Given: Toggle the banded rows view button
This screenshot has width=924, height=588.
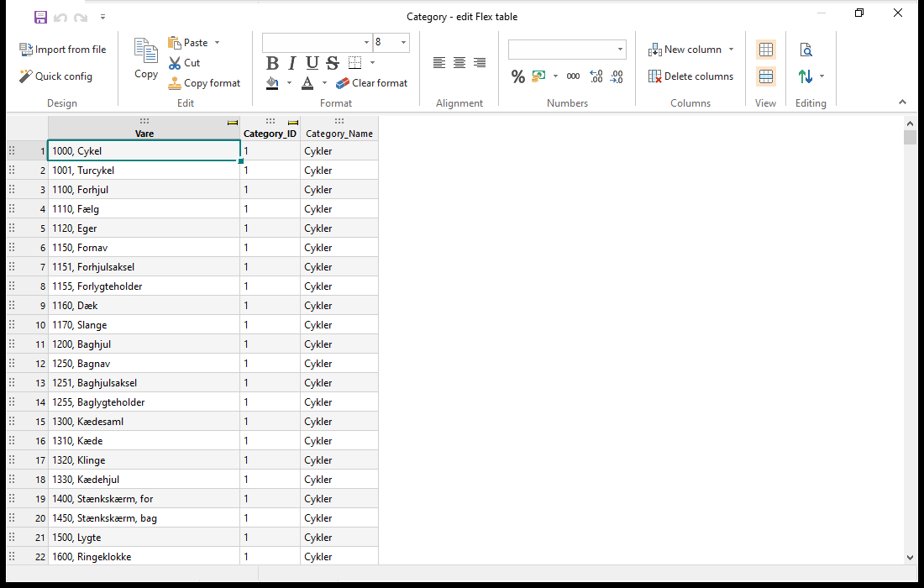Looking at the screenshot, I should (x=765, y=76).
